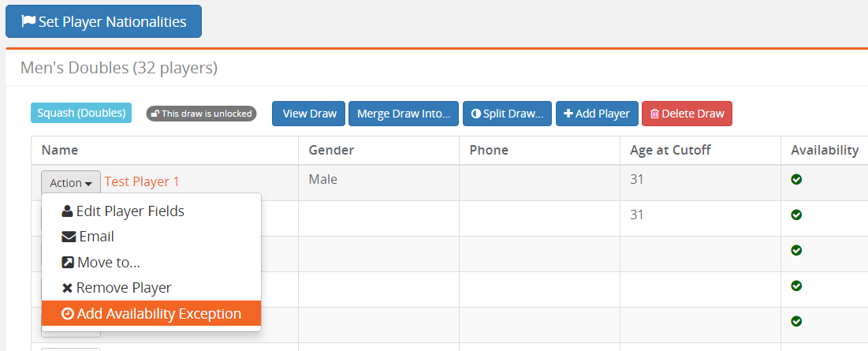This screenshot has width=868, height=351.
Task: Toggle the availability checkmark in the third row
Action: click(x=796, y=250)
